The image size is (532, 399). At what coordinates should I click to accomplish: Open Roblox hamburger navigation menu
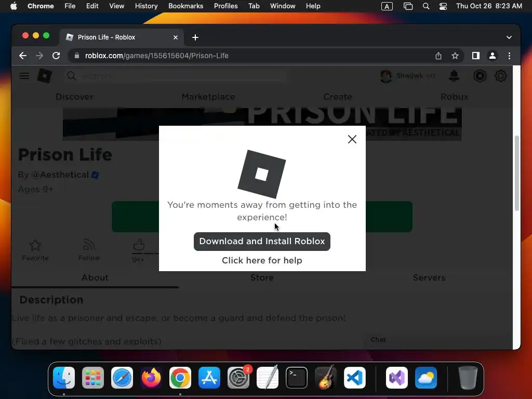click(24, 76)
